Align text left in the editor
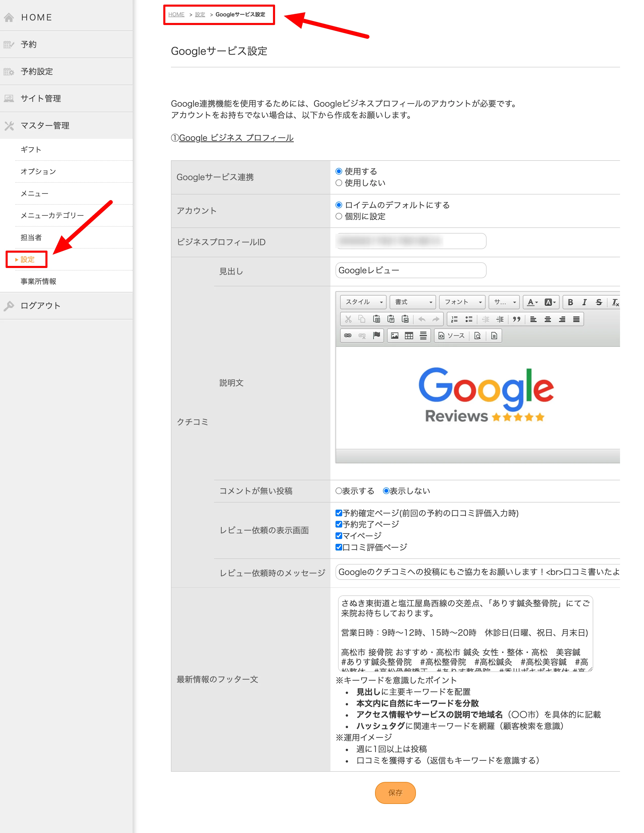This screenshot has height=833, width=644. 533,319
